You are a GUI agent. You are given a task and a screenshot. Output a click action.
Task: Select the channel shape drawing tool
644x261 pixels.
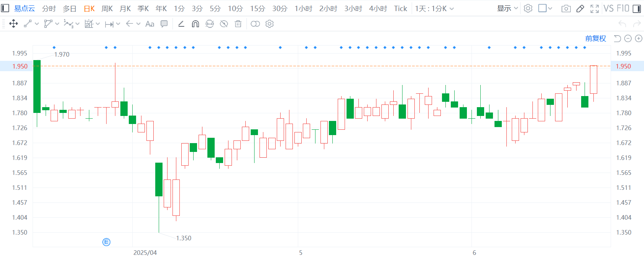pyautogui.click(x=48, y=24)
